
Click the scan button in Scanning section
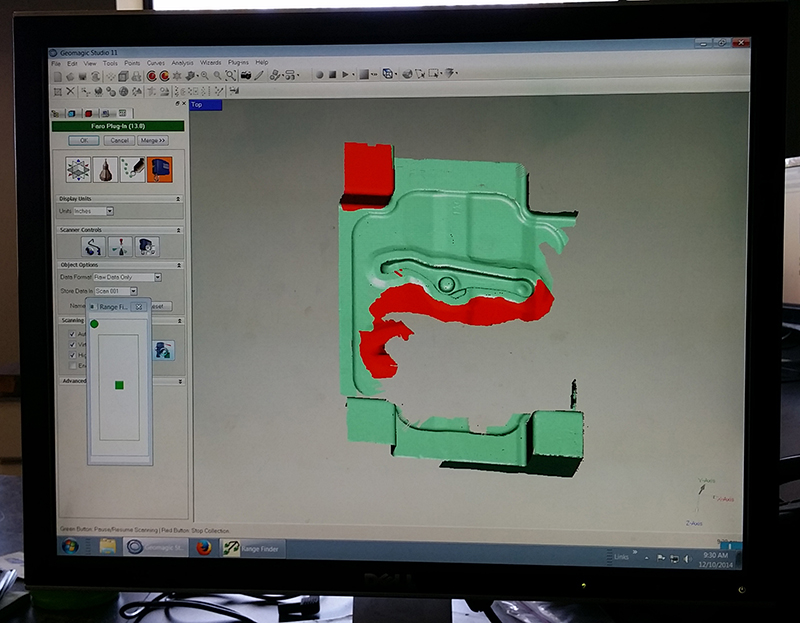pos(163,350)
